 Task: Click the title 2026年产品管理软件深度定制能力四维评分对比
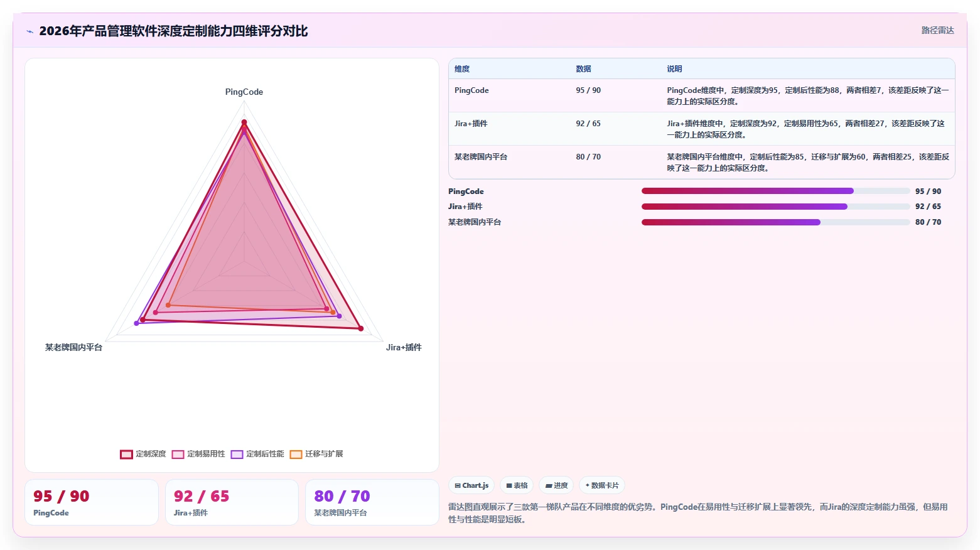[x=173, y=31]
